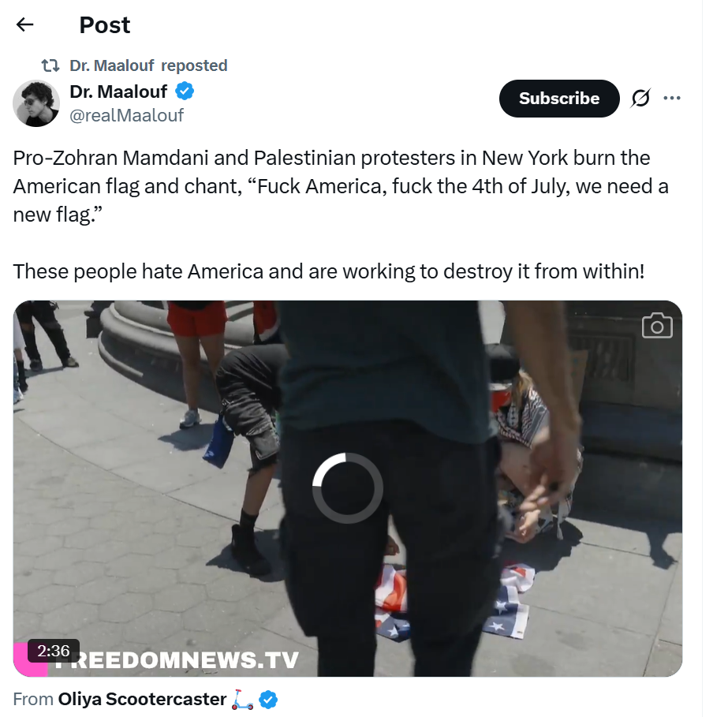Click the scooter emoji next to Oliya Scootercaster
728x717 pixels.
tap(242, 700)
